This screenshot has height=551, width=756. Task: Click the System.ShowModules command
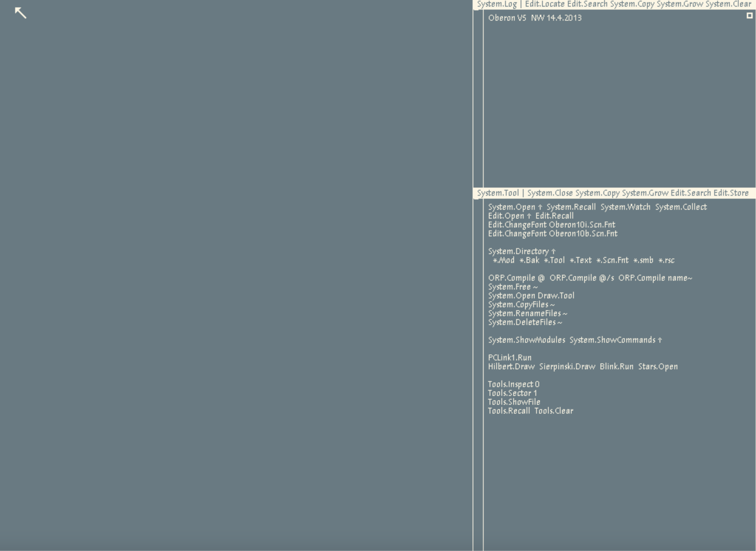coord(526,340)
